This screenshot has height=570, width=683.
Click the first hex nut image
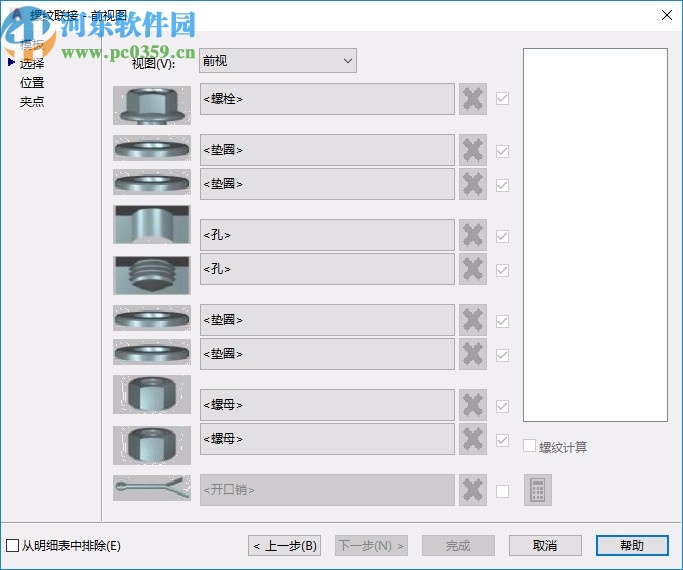coord(152,395)
